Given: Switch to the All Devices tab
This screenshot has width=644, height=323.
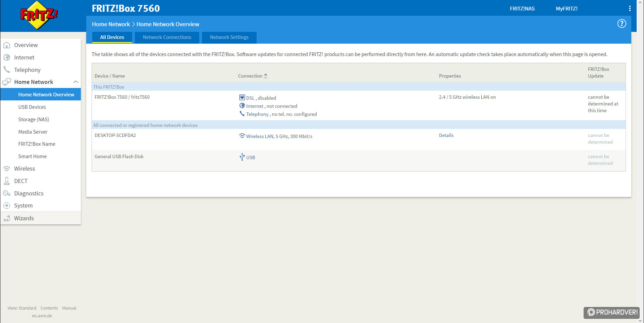Looking at the screenshot, I should 112,37.
